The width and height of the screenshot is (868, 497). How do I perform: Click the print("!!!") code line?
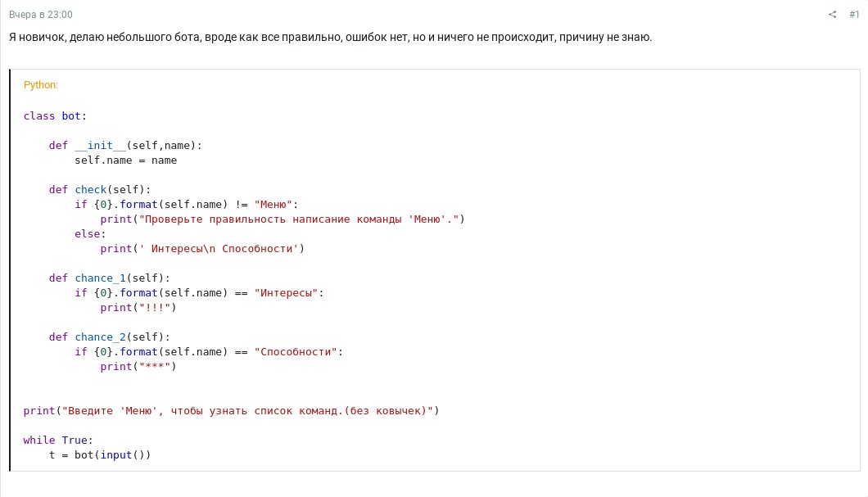[138, 307]
